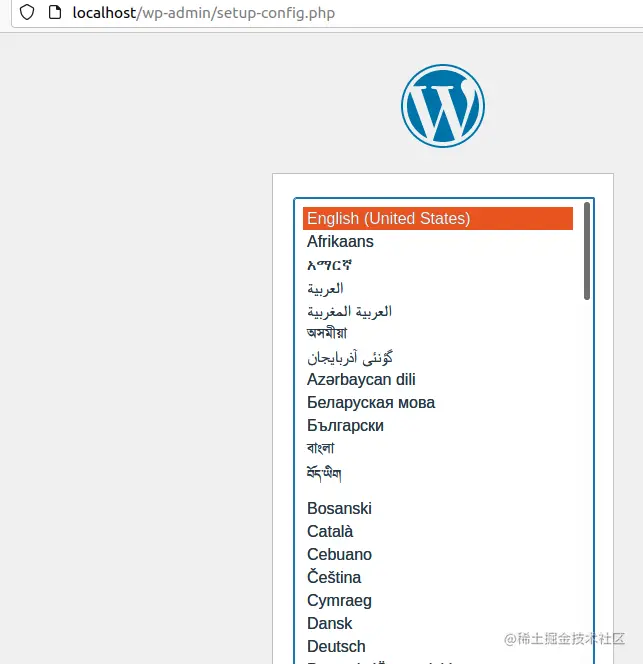The height and width of the screenshot is (664, 643).
Task: Select Dansk language
Action: click(438, 623)
